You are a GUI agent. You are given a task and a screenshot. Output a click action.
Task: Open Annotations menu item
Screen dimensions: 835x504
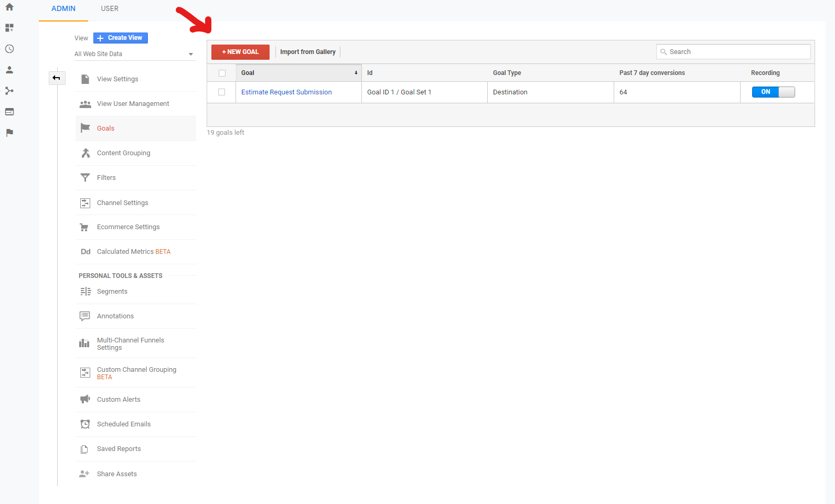tap(136, 316)
